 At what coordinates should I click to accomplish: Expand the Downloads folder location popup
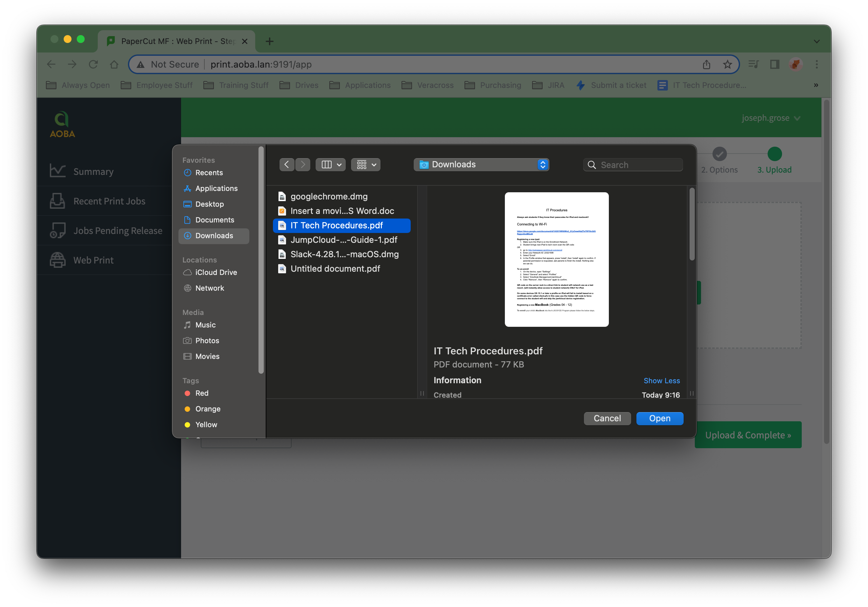tap(481, 164)
